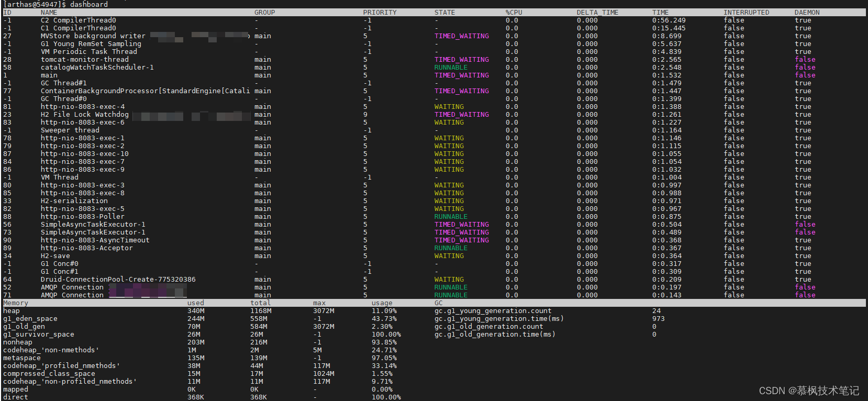Click the STATE column header
The height and width of the screenshot is (401, 868).
(x=445, y=13)
